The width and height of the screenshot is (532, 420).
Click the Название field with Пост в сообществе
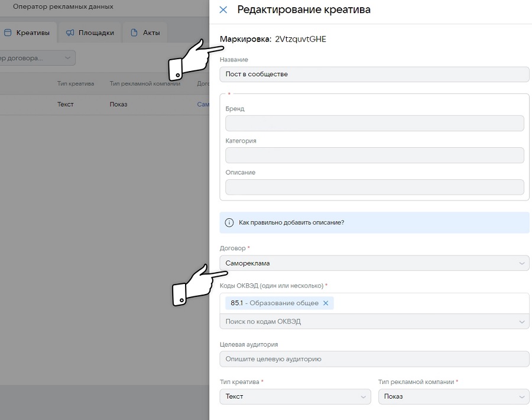[374, 75]
